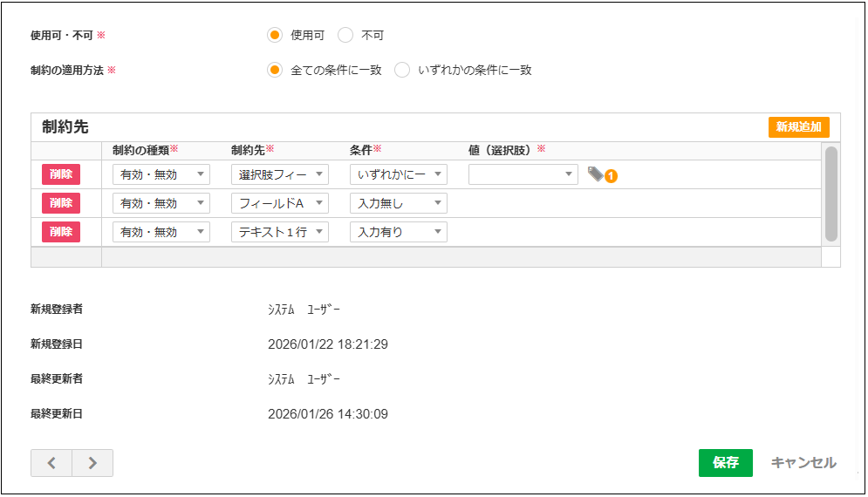Delete the first constraint row
The image size is (868, 497).
(x=61, y=174)
